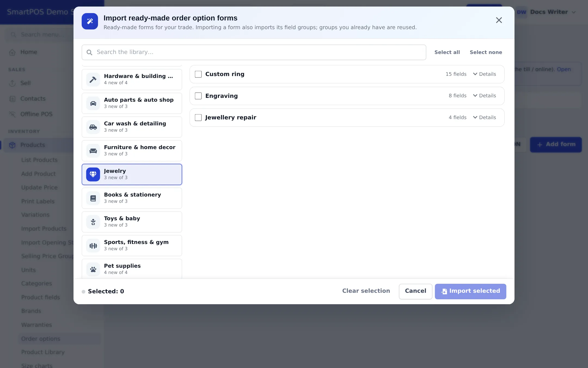588x368 pixels.
Task: Click the Books & stationery book icon
Action: pyautogui.click(x=93, y=198)
